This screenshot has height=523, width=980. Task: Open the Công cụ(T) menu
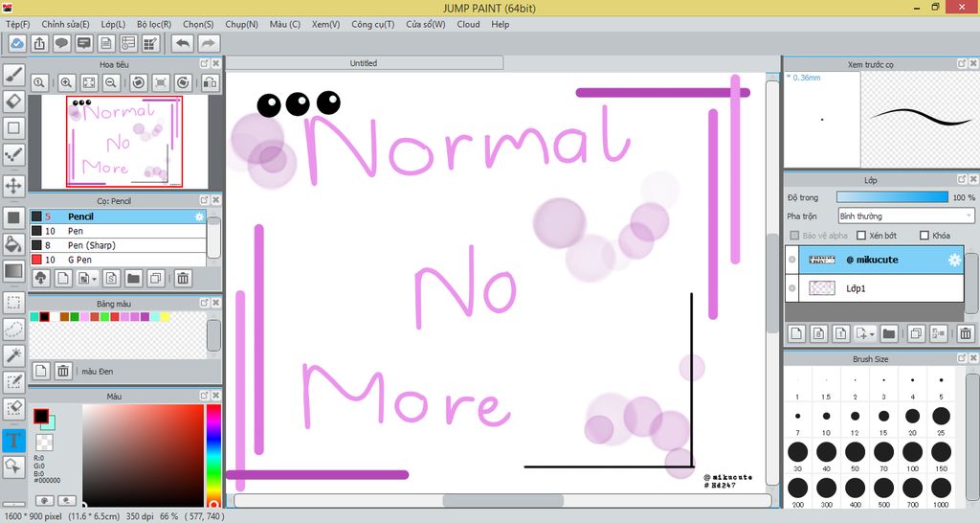point(372,24)
